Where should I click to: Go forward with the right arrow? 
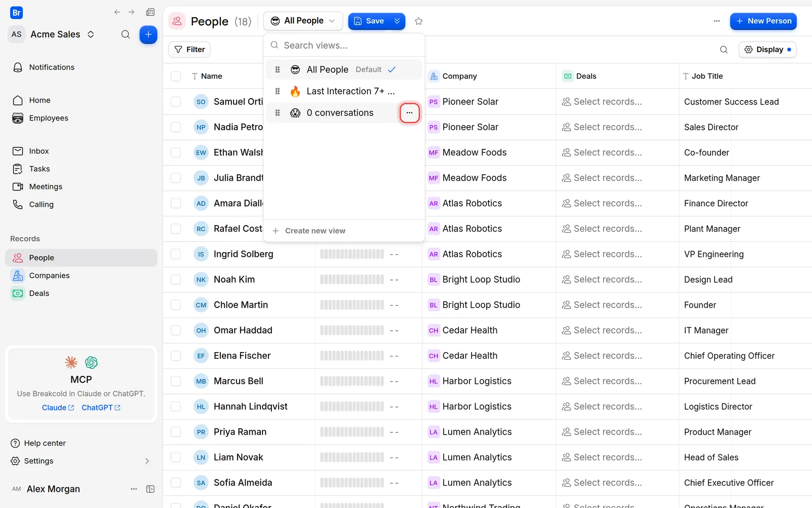[131, 12]
